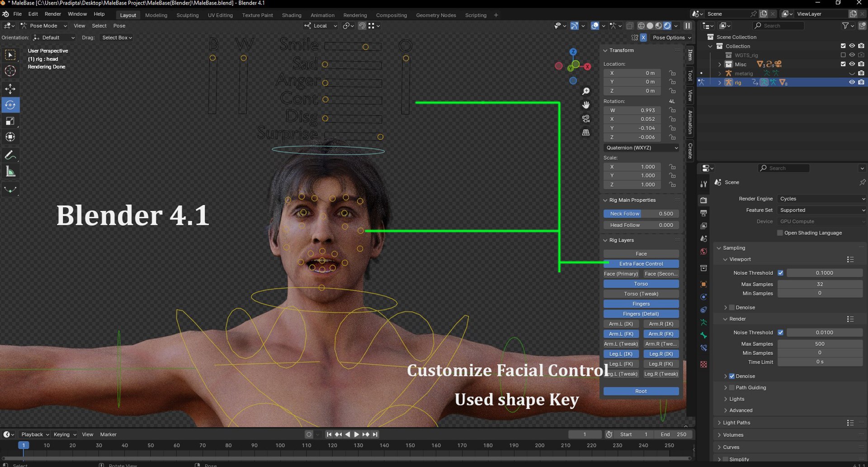Screen dimensions: 868x467
Task: Switch to the Sculpting workspace tab
Action: point(187,15)
